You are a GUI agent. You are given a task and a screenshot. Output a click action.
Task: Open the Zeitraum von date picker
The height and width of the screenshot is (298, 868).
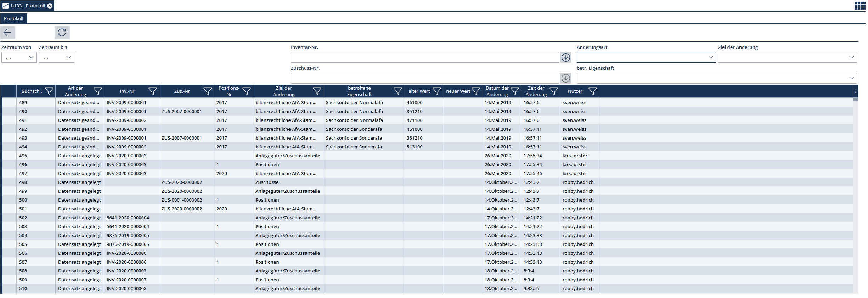[31, 57]
